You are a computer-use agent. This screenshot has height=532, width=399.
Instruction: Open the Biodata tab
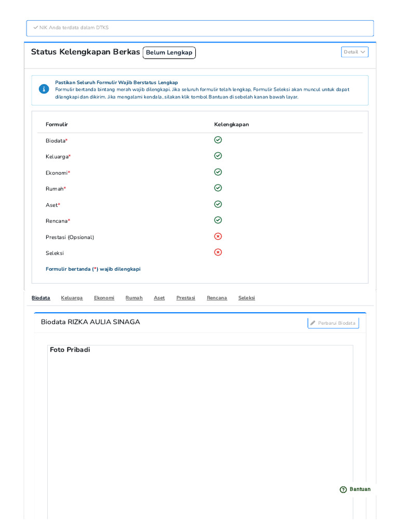click(x=41, y=298)
